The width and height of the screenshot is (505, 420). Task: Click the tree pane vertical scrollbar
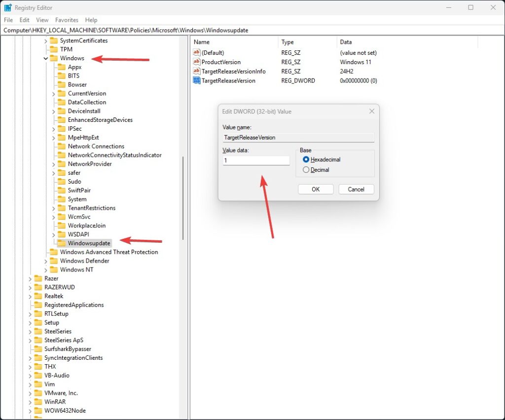183,198
